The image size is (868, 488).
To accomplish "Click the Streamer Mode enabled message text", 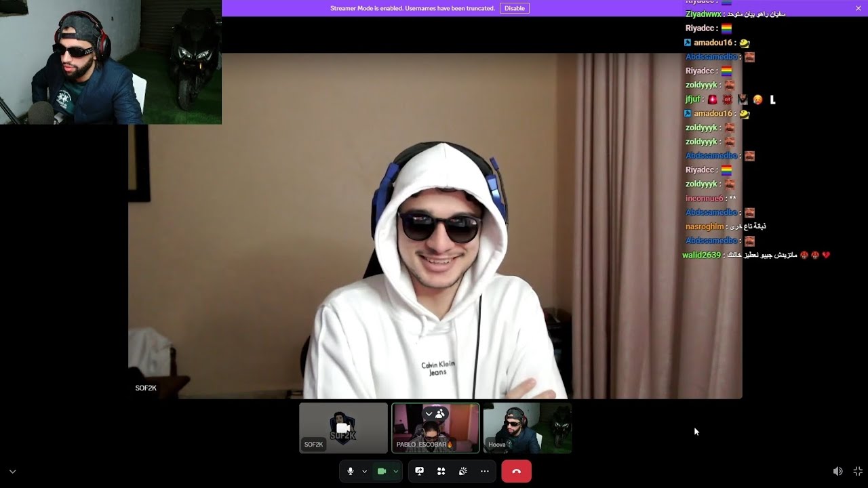I will point(412,8).
